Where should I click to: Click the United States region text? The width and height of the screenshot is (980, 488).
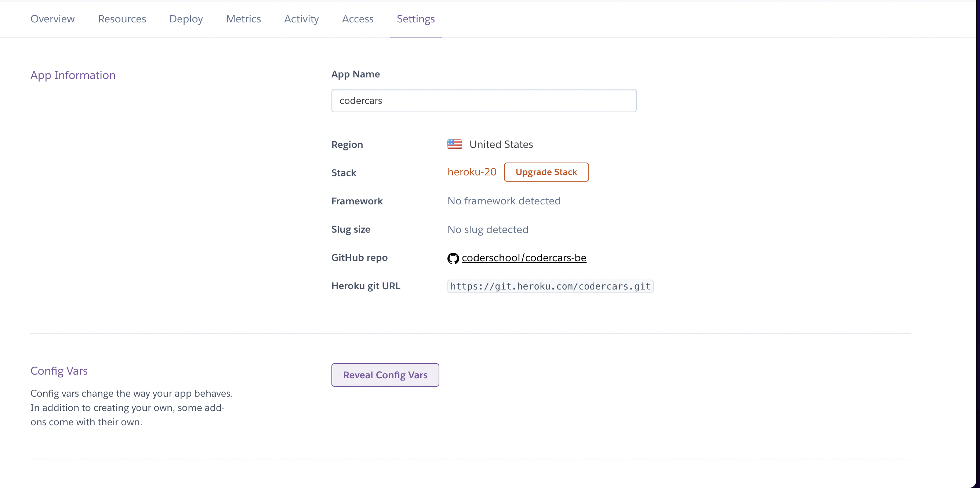(501, 144)
